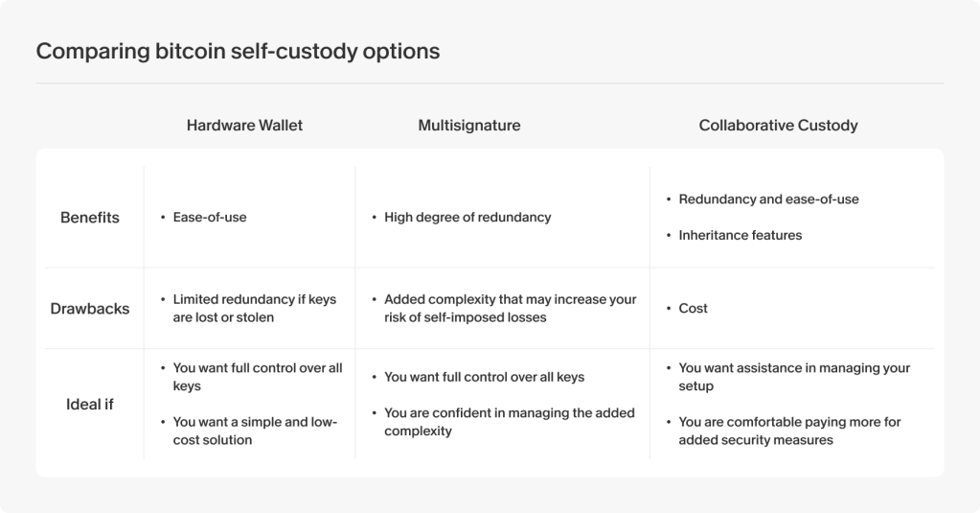Click Multisignature 'full control over all keys' bullet
This screenshot has height=513, width=980.
485,377
